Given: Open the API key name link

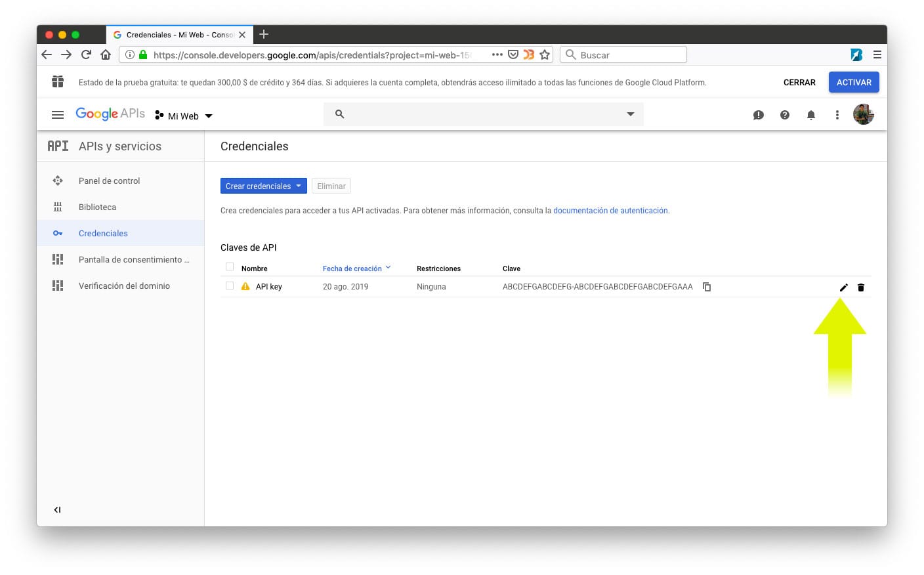Looking at the screenshot, I should [269, 287].
